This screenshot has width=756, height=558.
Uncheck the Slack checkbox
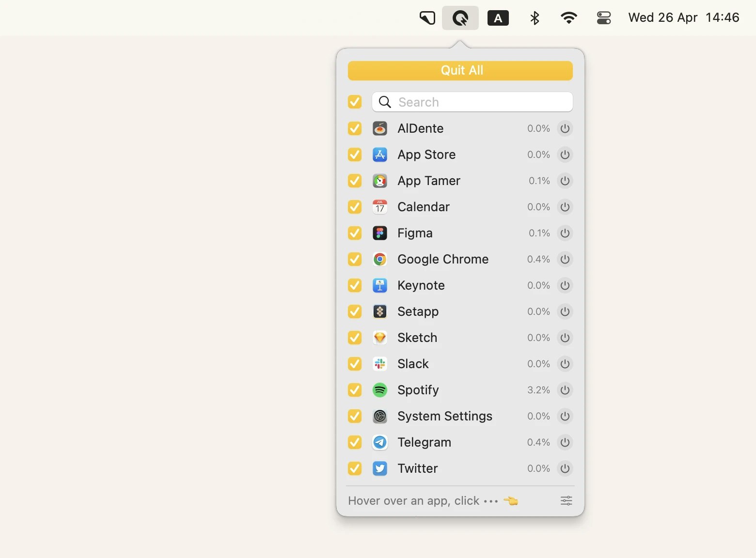point(355,364)
